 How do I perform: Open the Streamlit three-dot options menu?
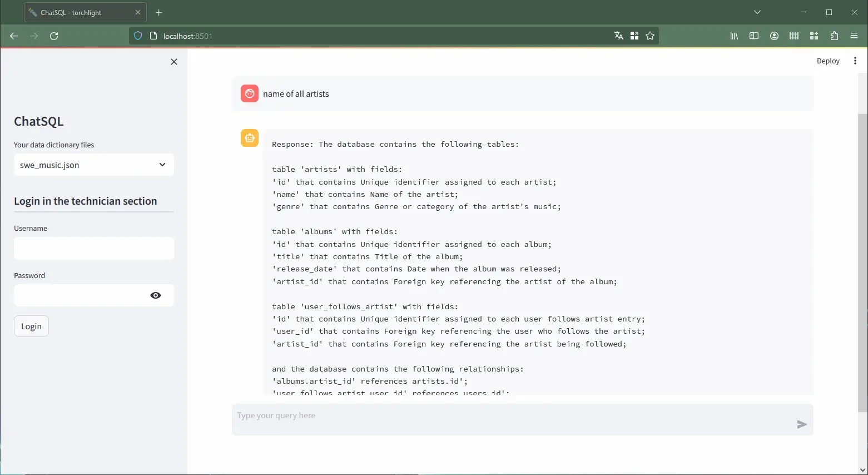click(855, 61)
